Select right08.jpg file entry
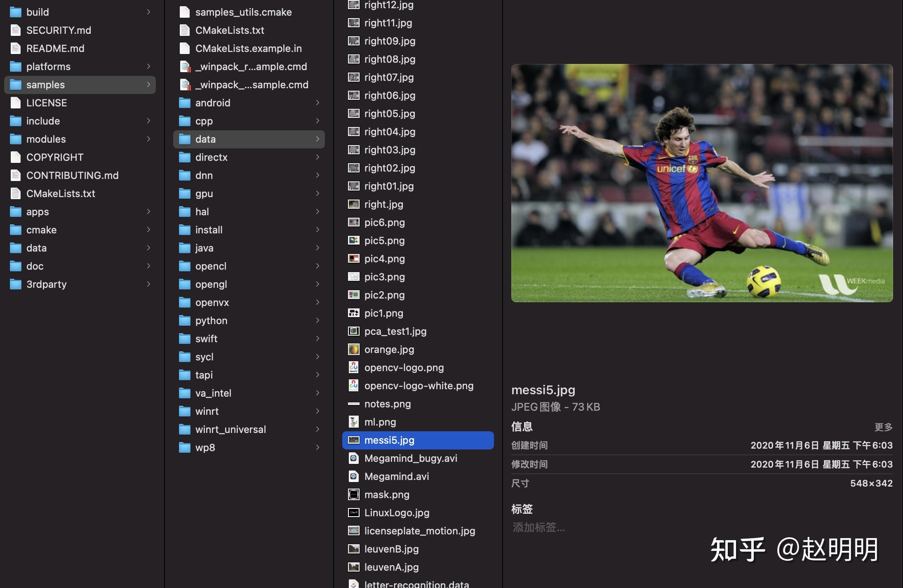This screenshot has height=588, width=903. [390, 59]
